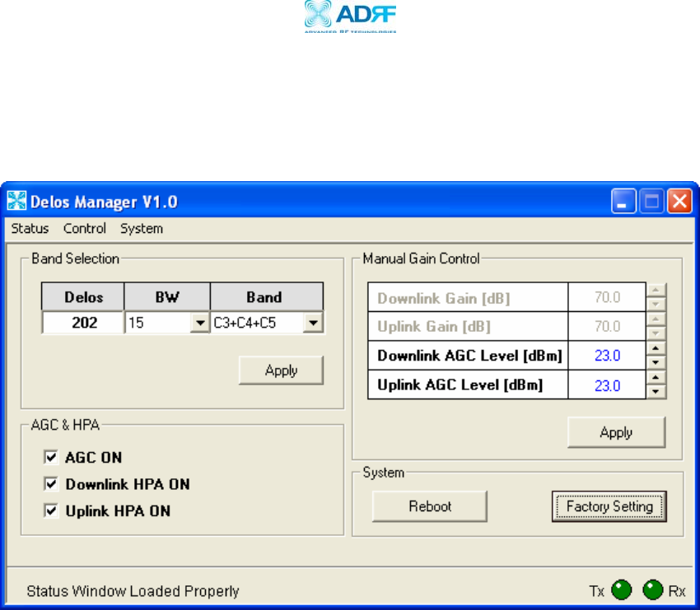700x610 pixels.
Task: Open the Control menu
Action: pos(84,229)
